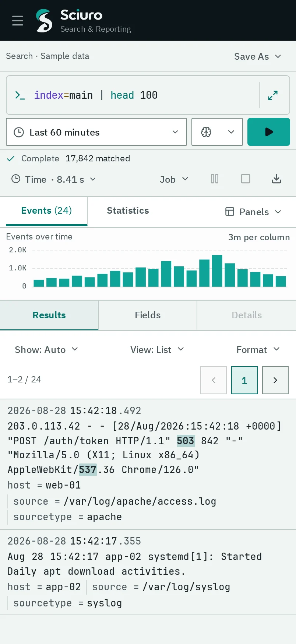This screenshot has height=644, width=296.
Task: Open the Save As dropdown
Action: click(258, 56)
